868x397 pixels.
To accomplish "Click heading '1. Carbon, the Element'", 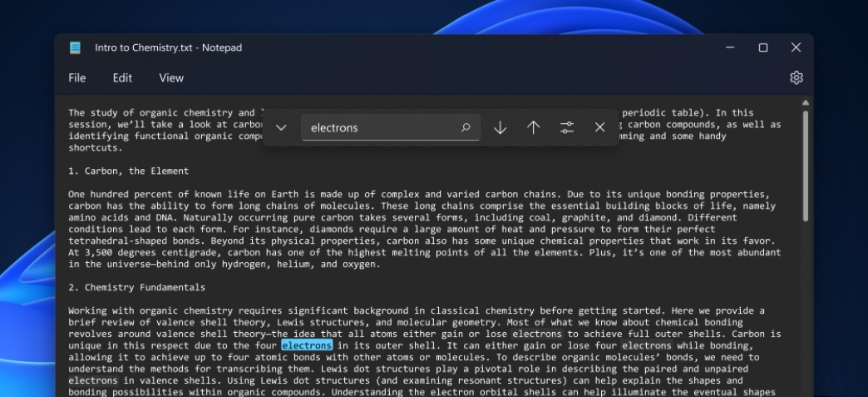I will click(128, 171).
